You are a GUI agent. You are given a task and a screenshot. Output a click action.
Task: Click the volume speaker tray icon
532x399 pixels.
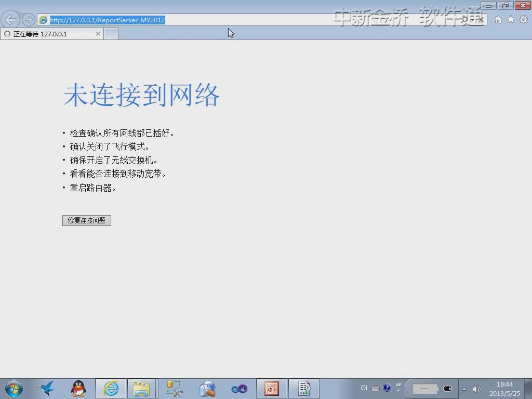(x=477, y=389)
